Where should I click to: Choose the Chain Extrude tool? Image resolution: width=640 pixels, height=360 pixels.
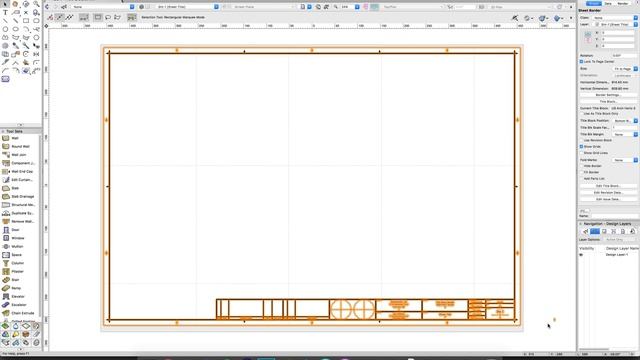(x=20, y=313)
